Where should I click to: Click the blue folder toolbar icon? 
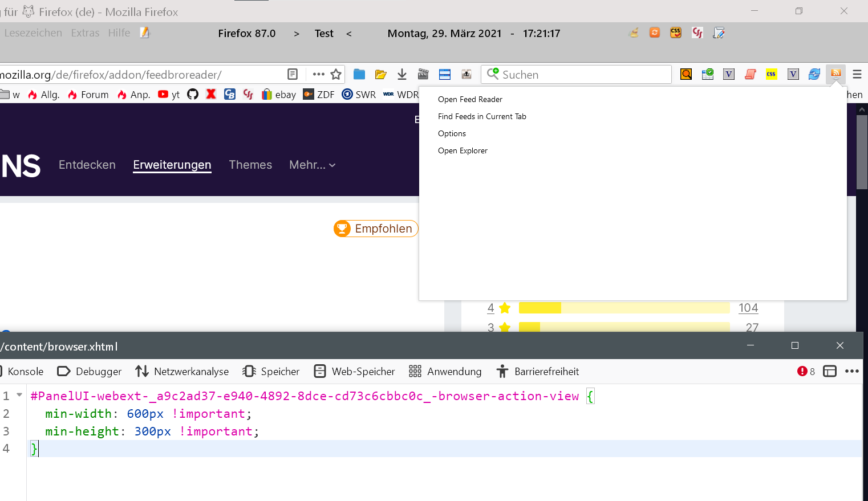tap(359, 74)
